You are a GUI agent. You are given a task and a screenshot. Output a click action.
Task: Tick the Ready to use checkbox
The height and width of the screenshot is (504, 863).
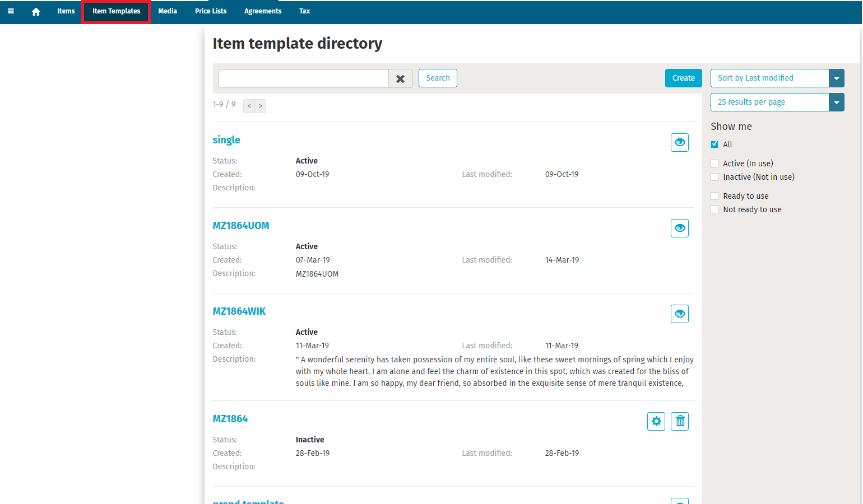coord(714,196)
